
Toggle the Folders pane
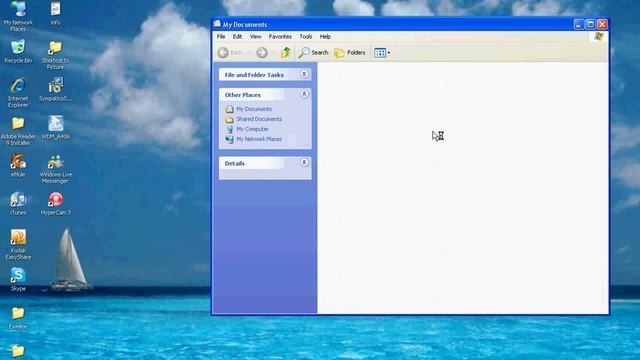[x=350, y=52]
